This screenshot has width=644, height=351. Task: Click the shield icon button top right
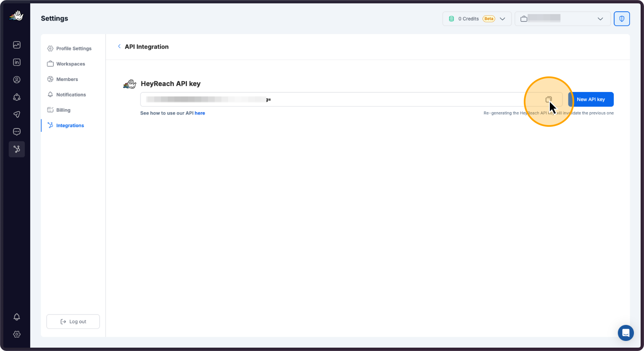[621, 19]
